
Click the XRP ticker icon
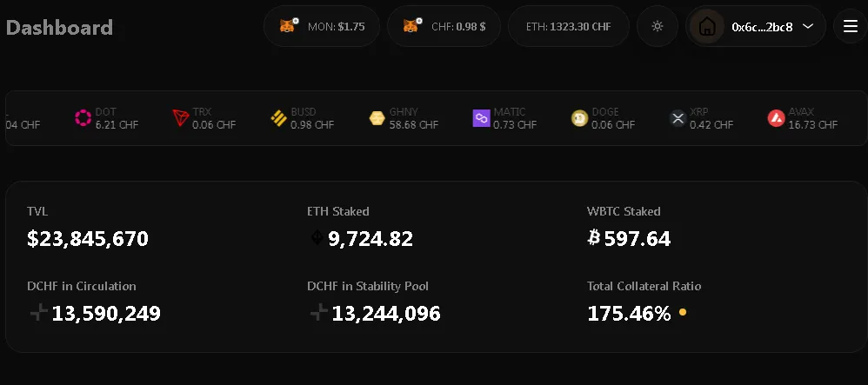(678, 118)
